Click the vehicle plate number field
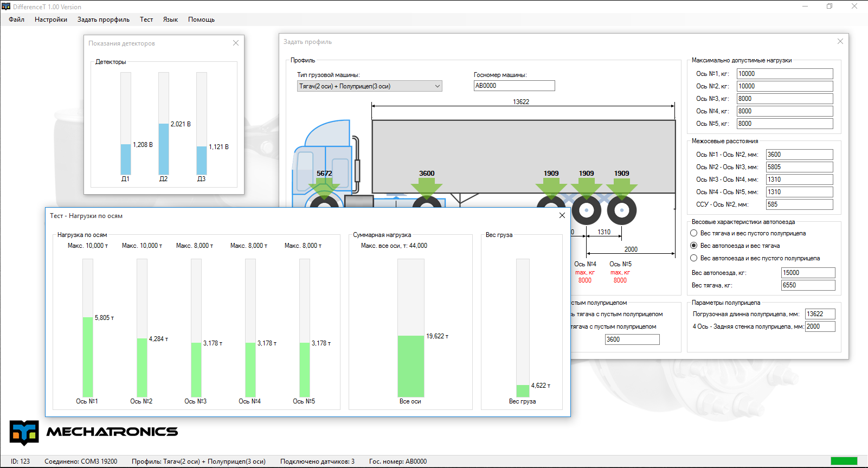The image size is (868, 468). 514,86
